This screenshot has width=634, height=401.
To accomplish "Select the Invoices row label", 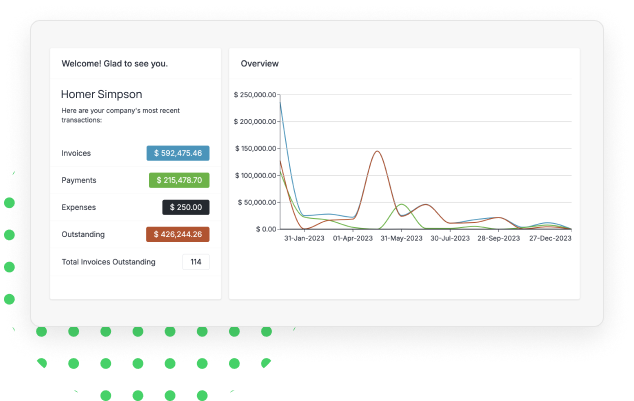I will click(x=76, y=153).
